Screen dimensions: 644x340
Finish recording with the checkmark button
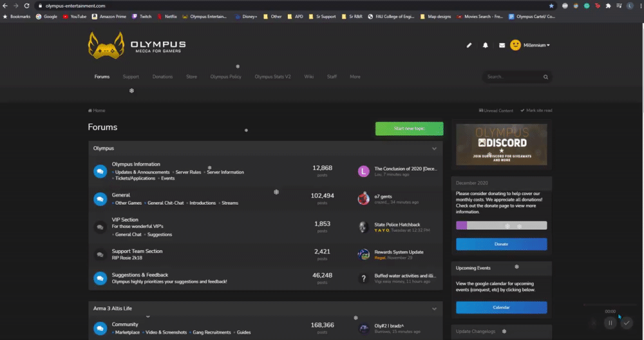tap(627, 323)
